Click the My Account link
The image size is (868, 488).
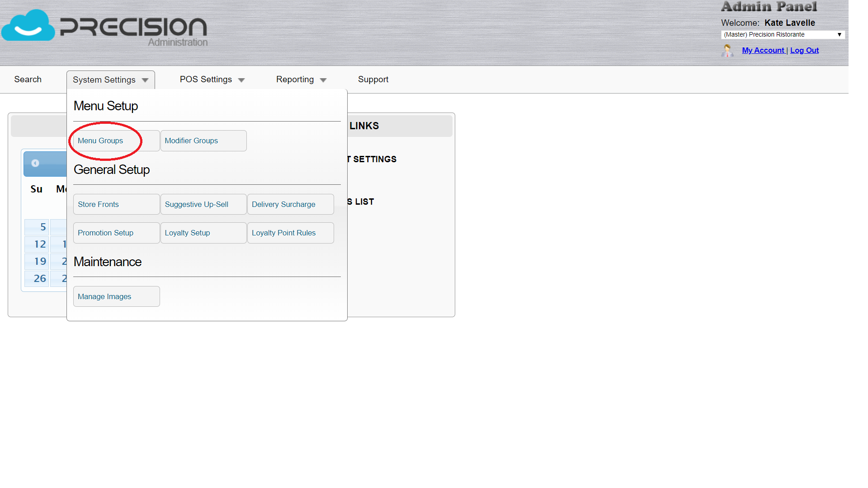(x=763, y=51)
